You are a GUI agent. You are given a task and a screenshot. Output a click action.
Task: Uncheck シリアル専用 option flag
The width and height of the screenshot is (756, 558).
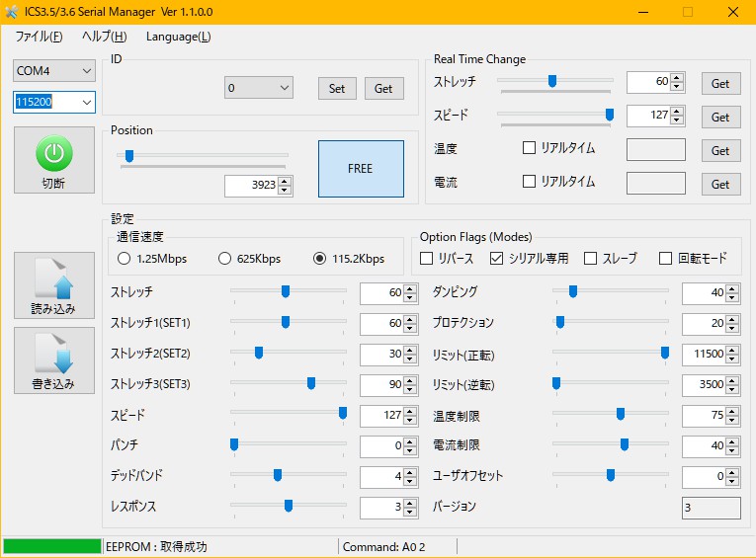tap(496, 259)
